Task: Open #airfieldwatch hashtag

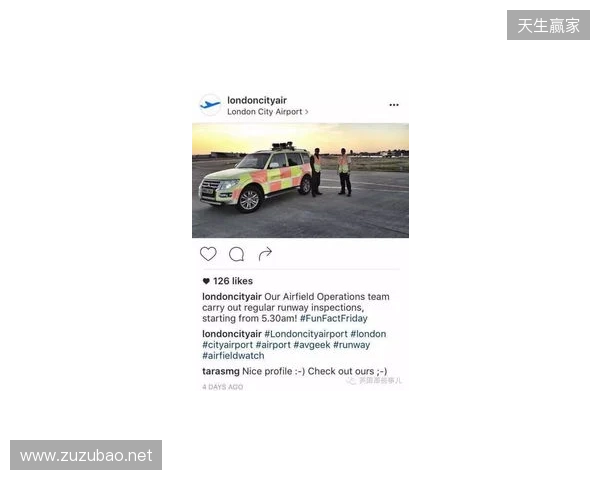Action: 233,356
